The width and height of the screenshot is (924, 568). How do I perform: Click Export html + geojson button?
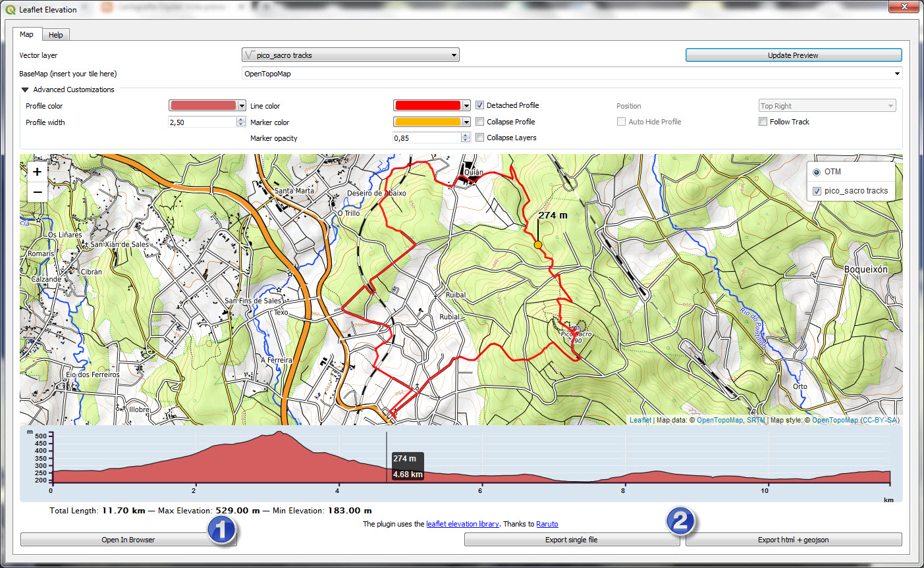pos(794,540)
